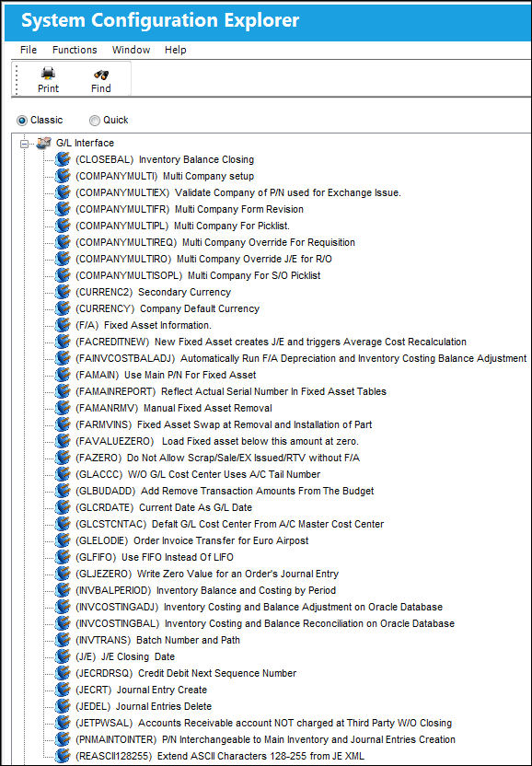Open the Functions menu
This screenshot has width=532, height=766.
tap(75, 50)
